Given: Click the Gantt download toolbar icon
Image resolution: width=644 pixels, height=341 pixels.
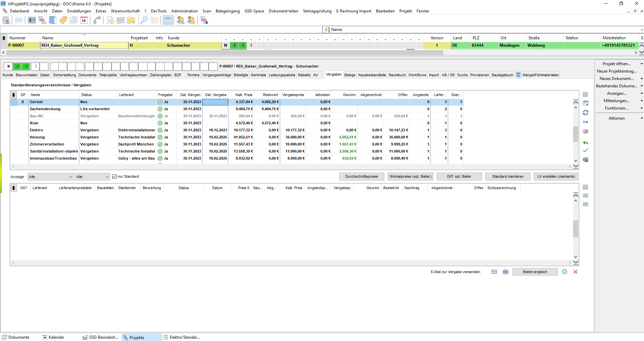Looking at the screenshot, I should tap(204, 20).
